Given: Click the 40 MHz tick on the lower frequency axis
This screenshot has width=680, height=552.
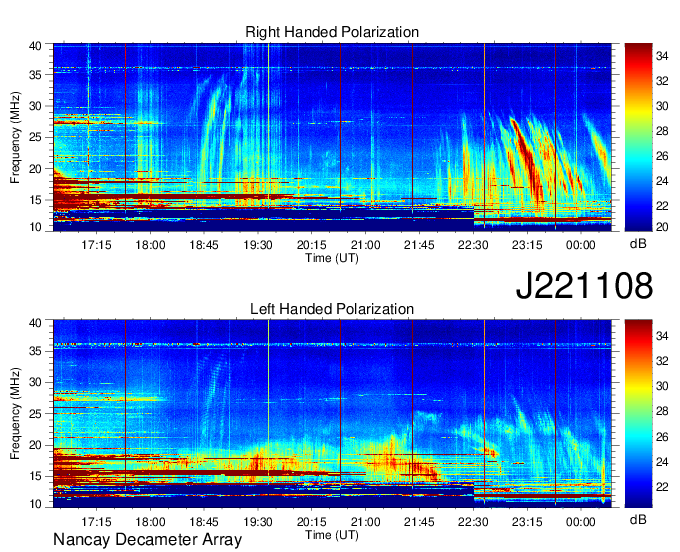Looking at the screenshot, I should click(35, 323).
